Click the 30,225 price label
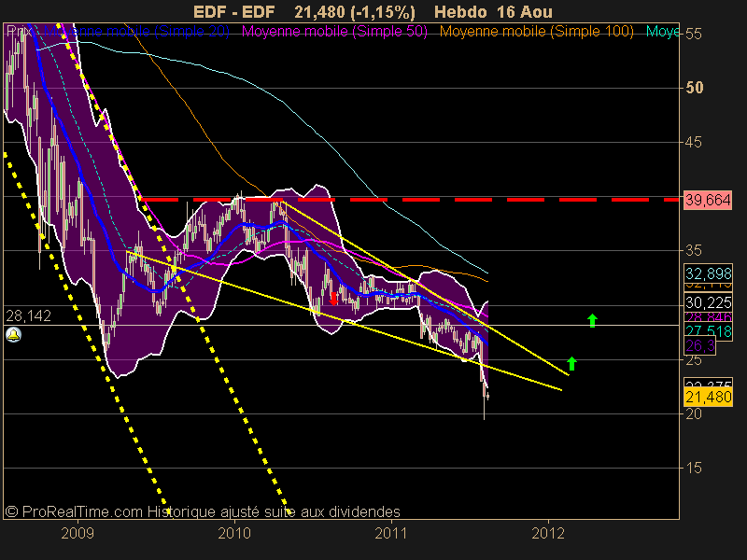Viewport: 747px width, 560px height. point(708,302)
